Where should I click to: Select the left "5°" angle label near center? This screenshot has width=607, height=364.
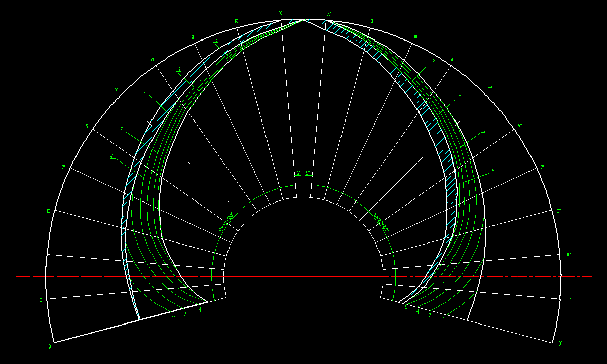[298, 173]
